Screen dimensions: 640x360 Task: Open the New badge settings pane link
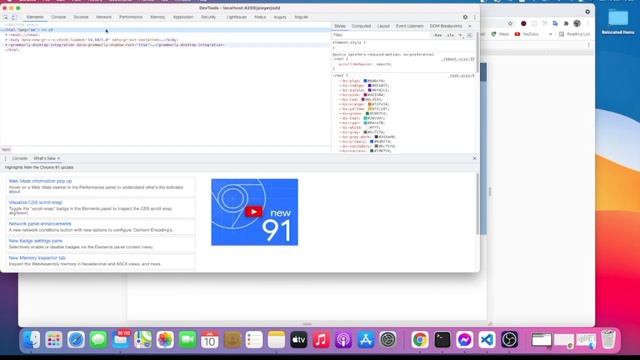[36, 241]
